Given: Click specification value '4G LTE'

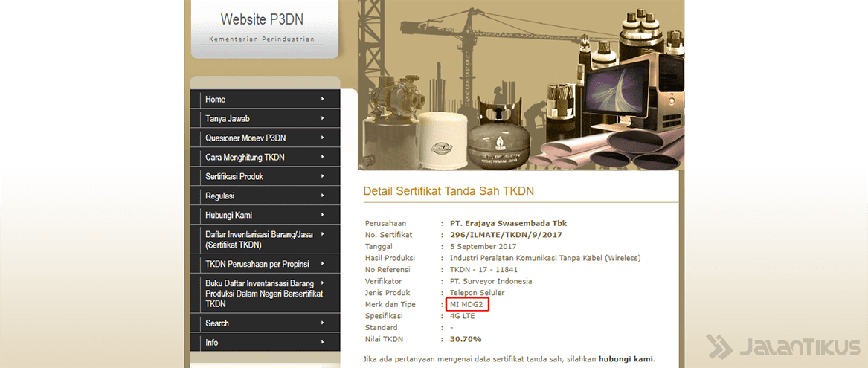Looking at the screenshot, I should click(463, 316).
